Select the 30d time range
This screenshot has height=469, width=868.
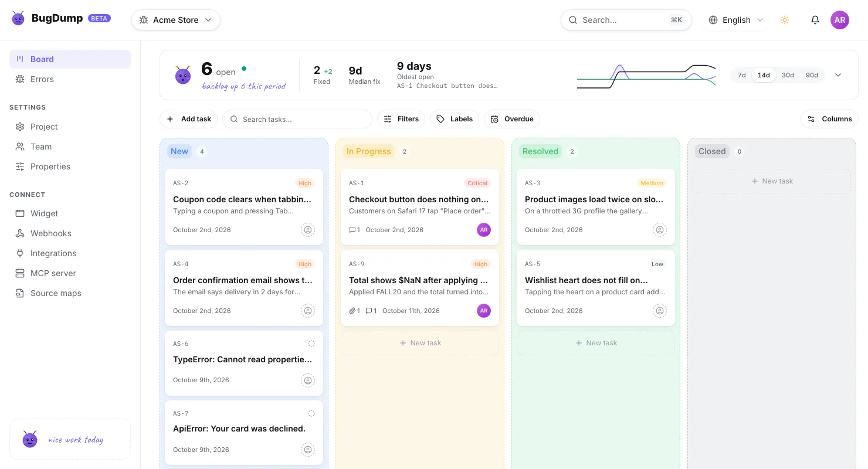pyautogui.click(x=788, y=75)
